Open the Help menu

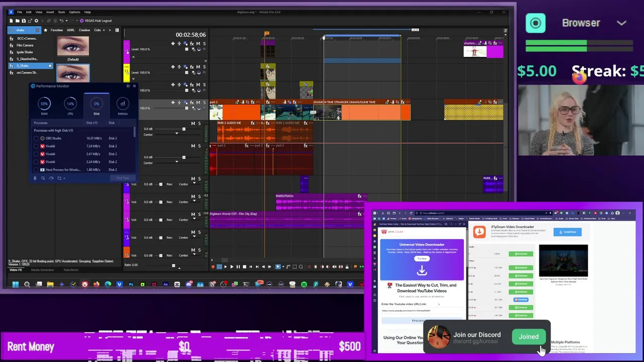(x=87, y=12)
